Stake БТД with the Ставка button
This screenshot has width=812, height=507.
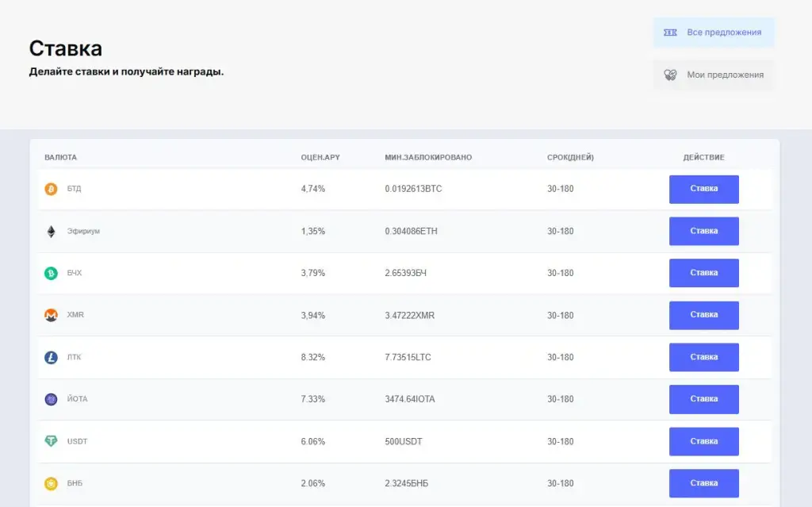(704, 189)
